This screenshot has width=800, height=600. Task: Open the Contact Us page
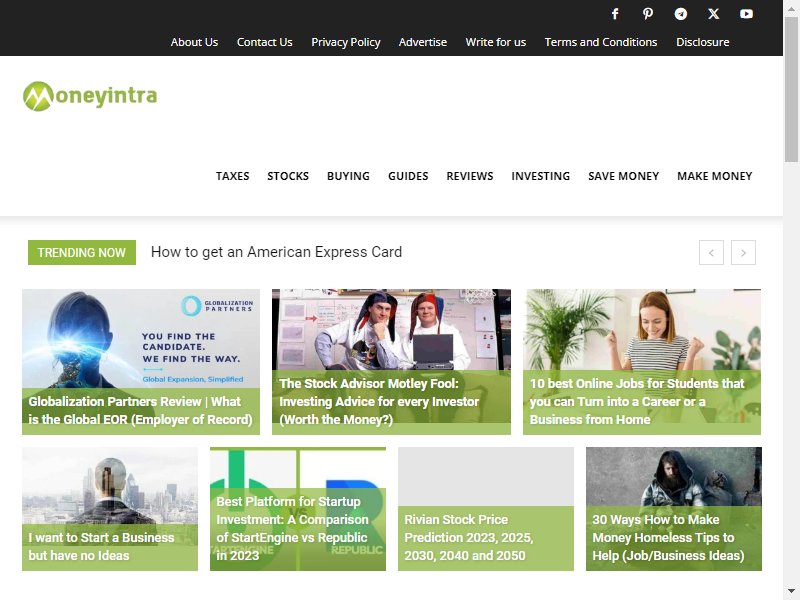pos(264,42)
